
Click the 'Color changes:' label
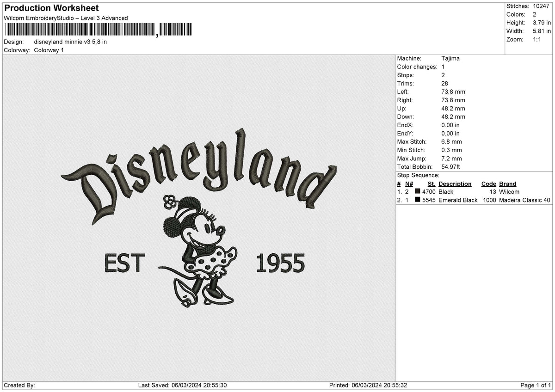coord(417,67)
